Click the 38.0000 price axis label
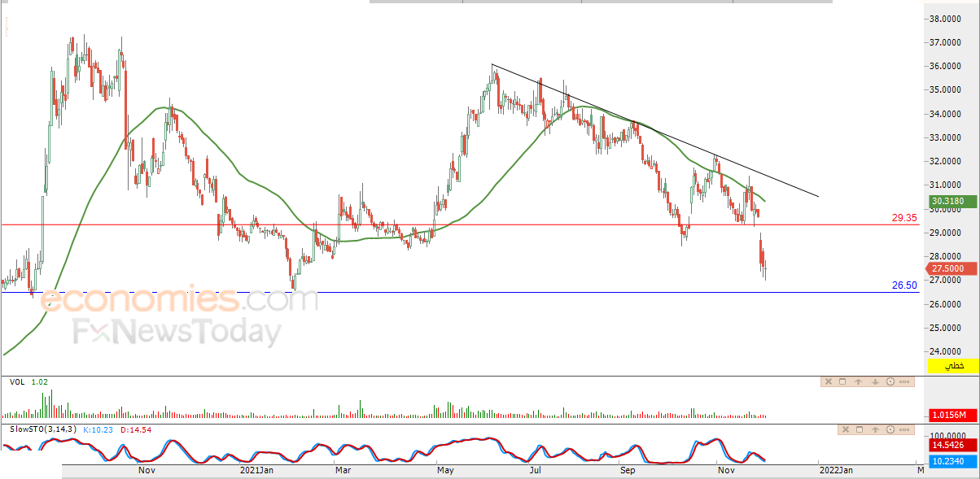Screen dimensions: 980x479 click(x=947, y=18)
